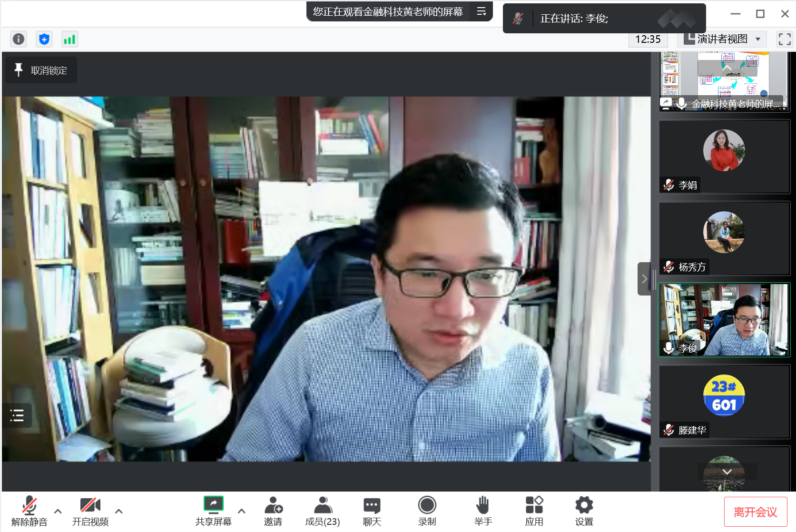Open screen-share options menu in top banner
The image size is (796, 532).
tap(482, 11)
